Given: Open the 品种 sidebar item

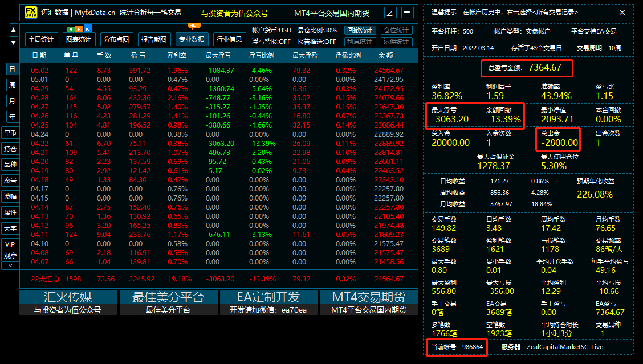Looking at the screenshot, I should (10, 165).
